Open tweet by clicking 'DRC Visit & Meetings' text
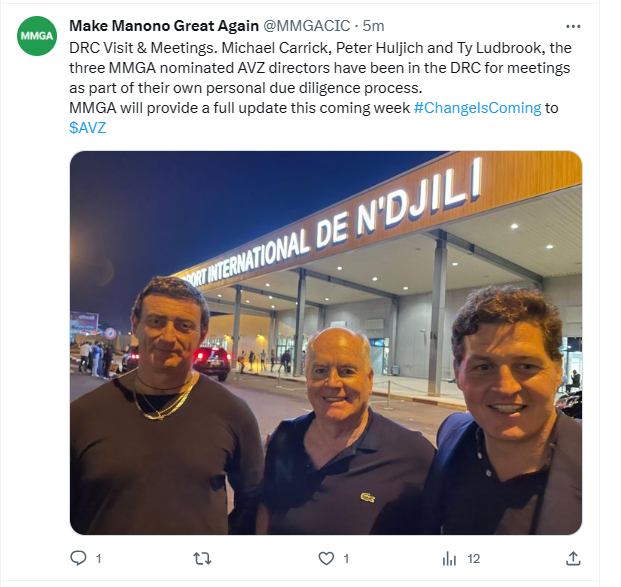Screen dimensions: 621x587 tap(143, 48)
